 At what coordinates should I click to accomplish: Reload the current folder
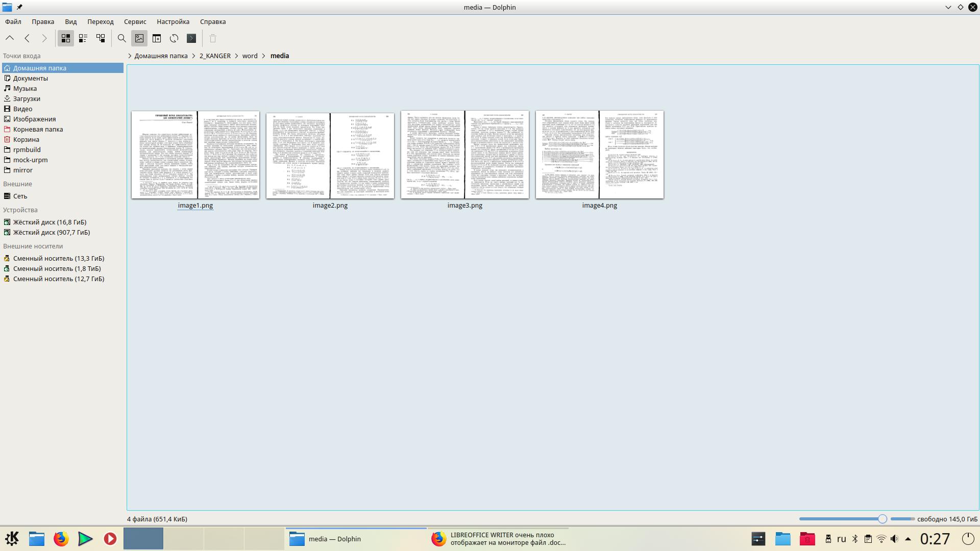click(174, 38)
